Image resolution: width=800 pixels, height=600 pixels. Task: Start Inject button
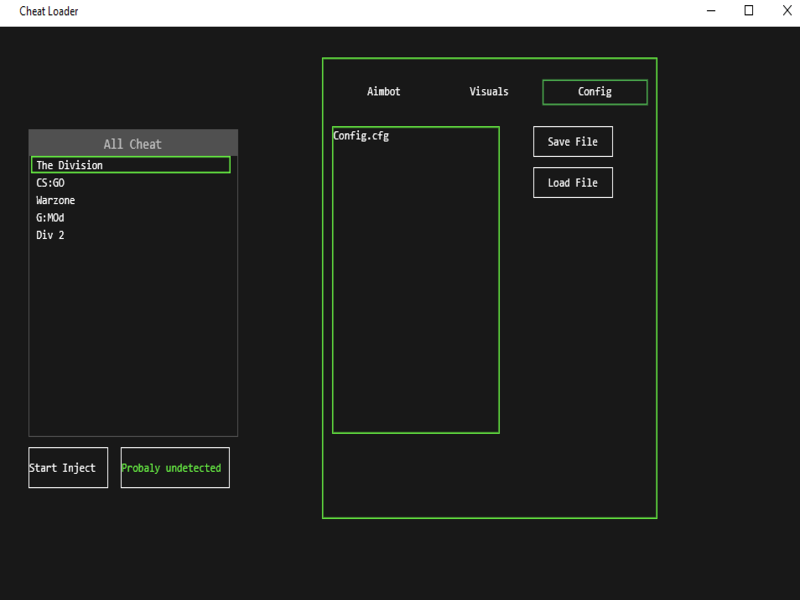pos(68,468)
